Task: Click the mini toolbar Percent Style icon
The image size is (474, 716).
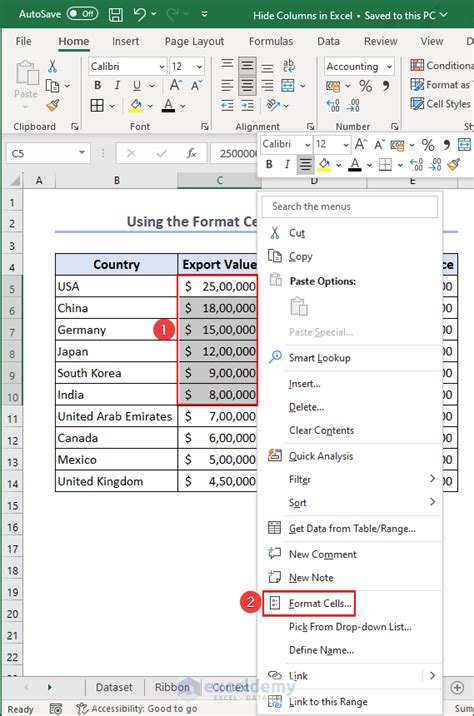Action: [x=428, y=145]
